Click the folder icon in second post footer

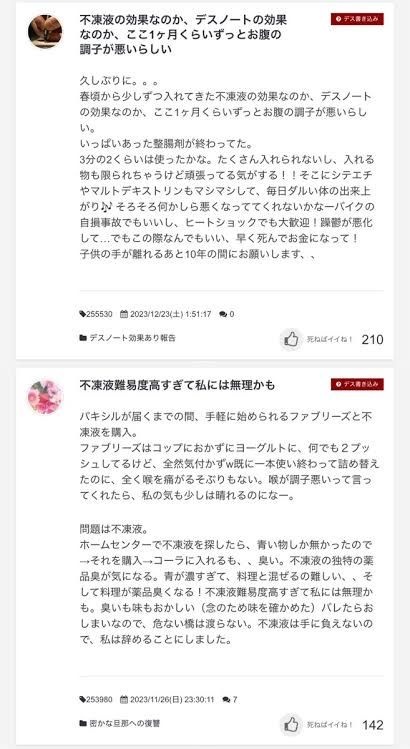click(x=83, y=723)
